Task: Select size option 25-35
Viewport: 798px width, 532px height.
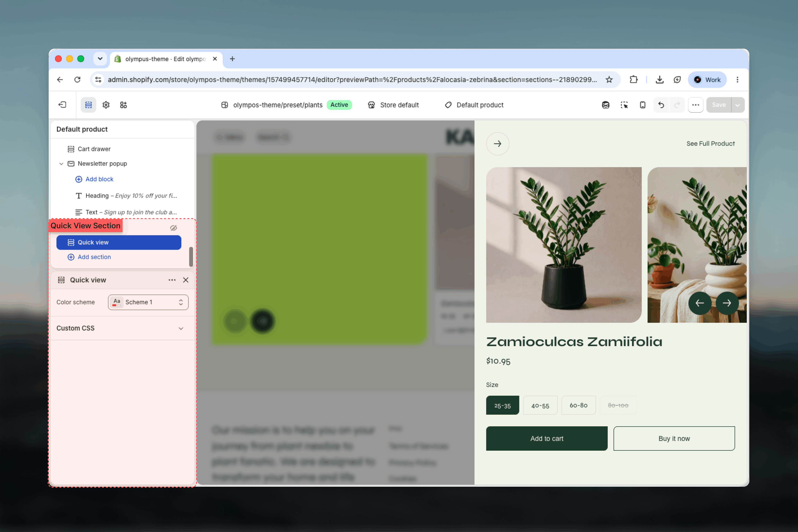Action: coord(502,405)
